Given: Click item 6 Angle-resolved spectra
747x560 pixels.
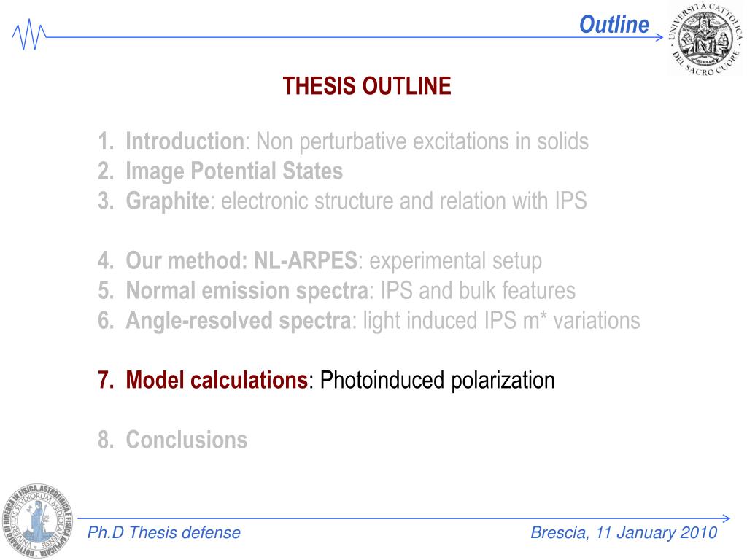Looking at the screenshot, I should [368, 321].
